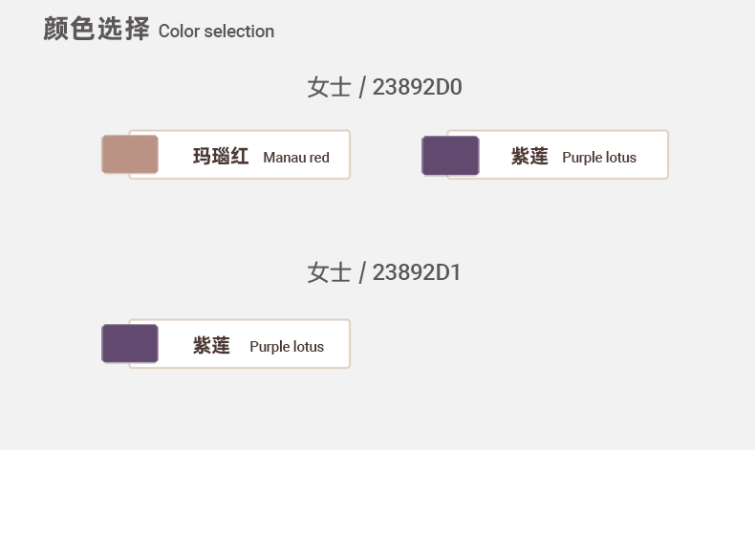Choose the Purple lotus swatch under 23892D1

130,344
